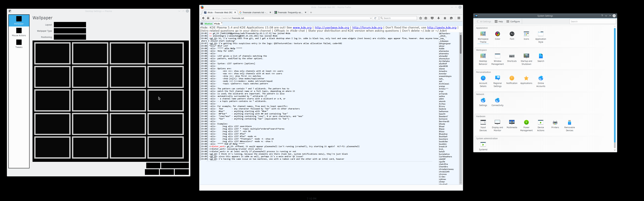This screenshot has height=201, width=644.
Task: Open Display and Monitor settings
Action: pos(497,126)
